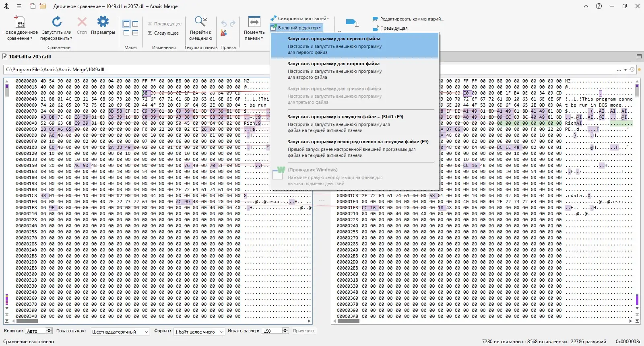Choose Запустить программу в текущем файле (Shift+F9)
Image resolution: width=644 pixels, height=346 pixels.
(354, 123)
